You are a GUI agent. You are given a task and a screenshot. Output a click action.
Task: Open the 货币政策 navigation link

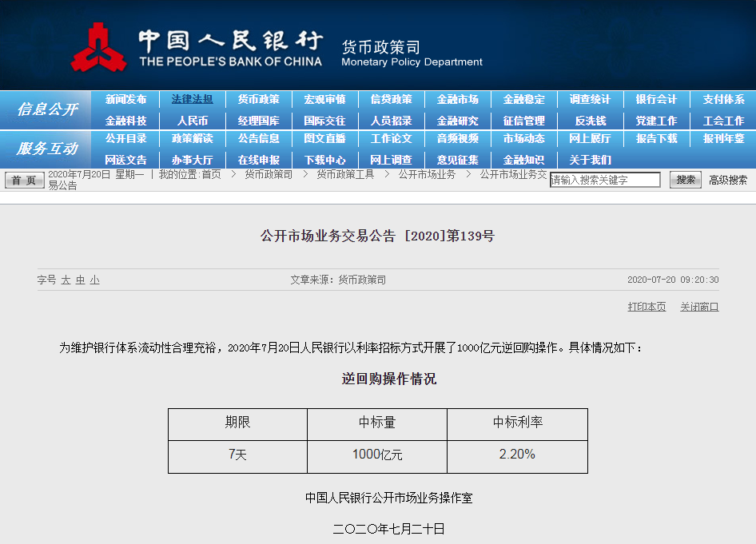(258, 100)
